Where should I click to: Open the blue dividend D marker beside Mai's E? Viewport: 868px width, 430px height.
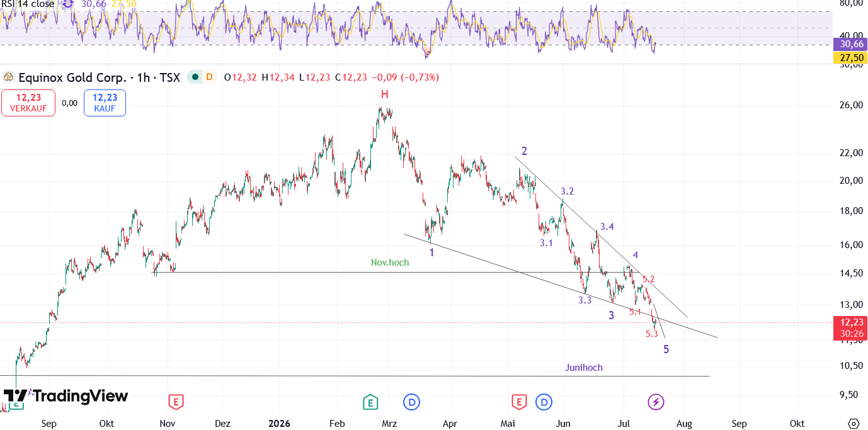[544, 402]
